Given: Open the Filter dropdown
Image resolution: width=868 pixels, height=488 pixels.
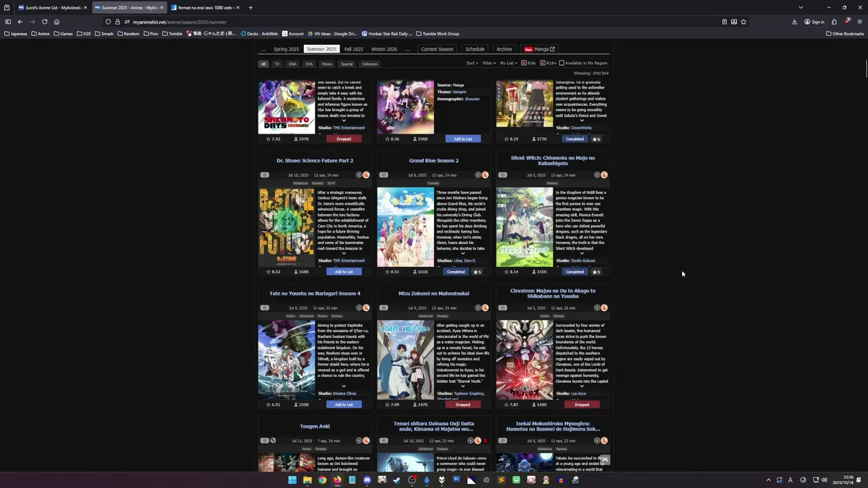Looking at the screenshot, I should pyautogui.click(x=488, y=63).
